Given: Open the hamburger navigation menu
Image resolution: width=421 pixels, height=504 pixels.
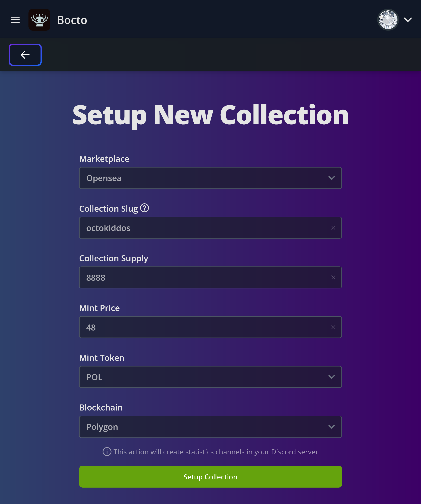Looking at the screenshot, I should [x=15, y=20].
